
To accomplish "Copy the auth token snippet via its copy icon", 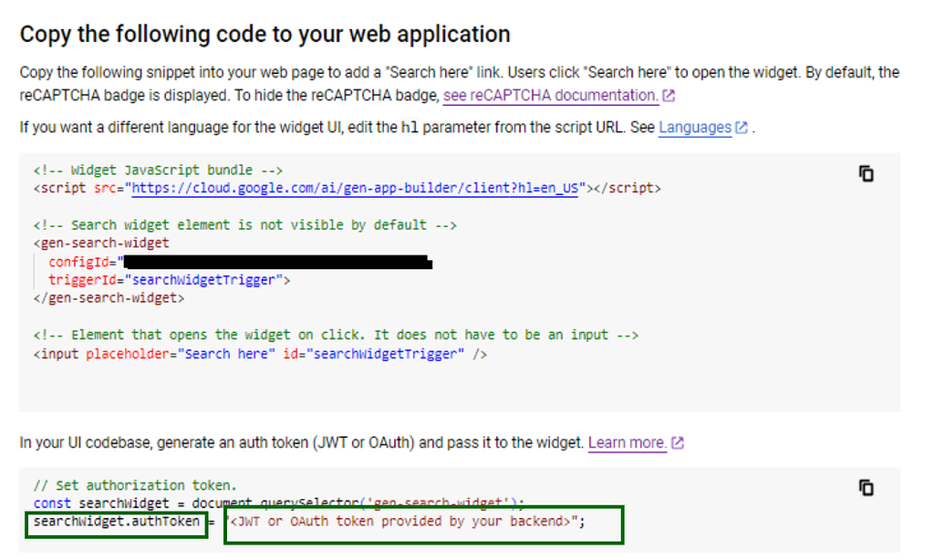I will 865,488.
